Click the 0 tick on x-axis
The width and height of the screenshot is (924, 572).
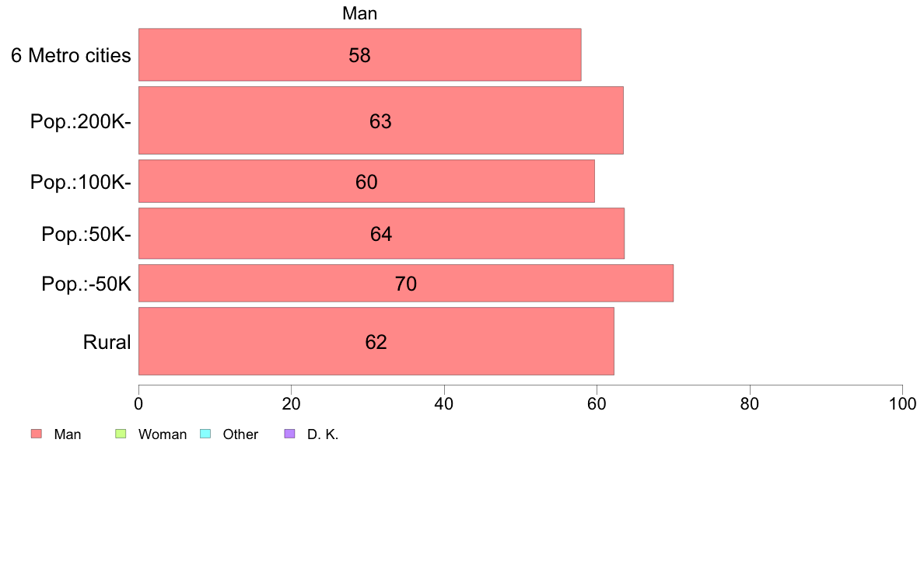click(138, 403)
